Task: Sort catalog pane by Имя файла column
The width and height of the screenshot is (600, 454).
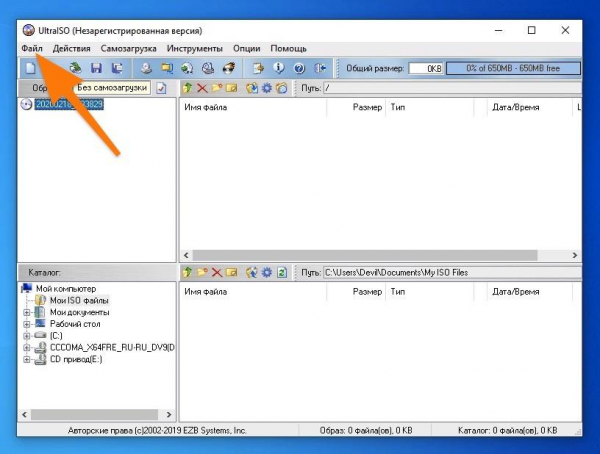Action: (253, 292)
